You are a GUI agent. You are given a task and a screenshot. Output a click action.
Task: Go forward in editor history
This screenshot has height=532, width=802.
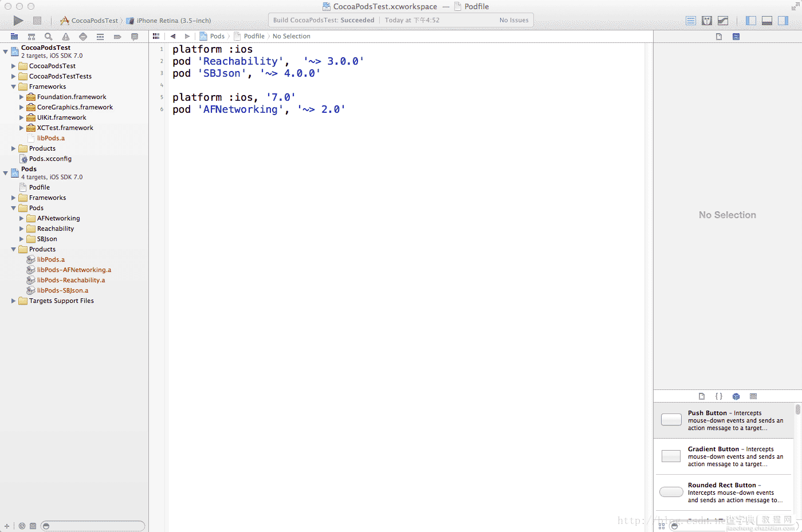(x=187, y=36)
